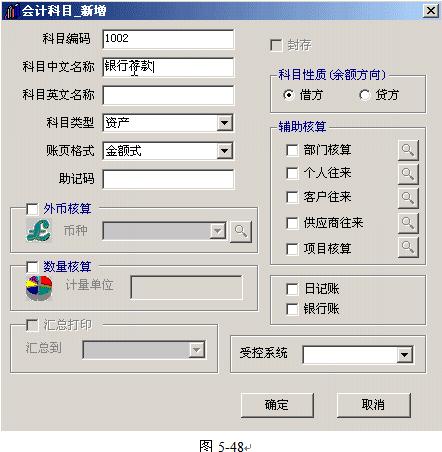Image resolution: width=442 pixels, height=452 pixels.
Task: Tick the 银行账 checkbox
Action: [x=292, y=309]
